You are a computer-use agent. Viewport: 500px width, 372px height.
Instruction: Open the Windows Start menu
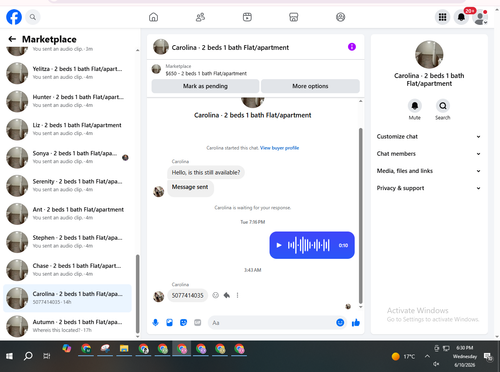[x=9, y=356]
